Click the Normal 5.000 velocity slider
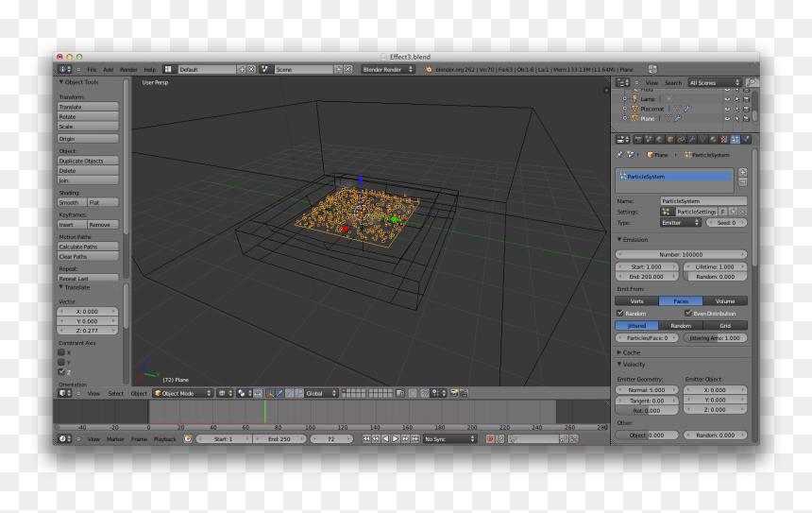Screen dimensions: 812x513 coord(647,389)
